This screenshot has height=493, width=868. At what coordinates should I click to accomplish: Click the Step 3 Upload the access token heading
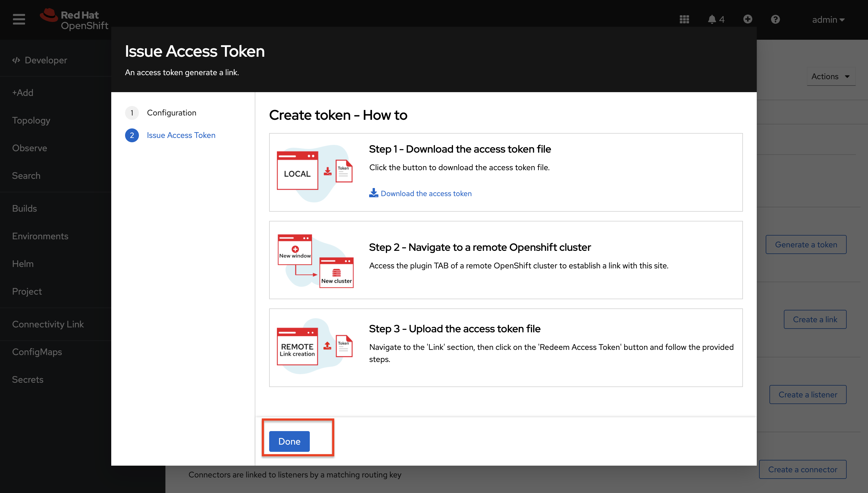[455, 329]
